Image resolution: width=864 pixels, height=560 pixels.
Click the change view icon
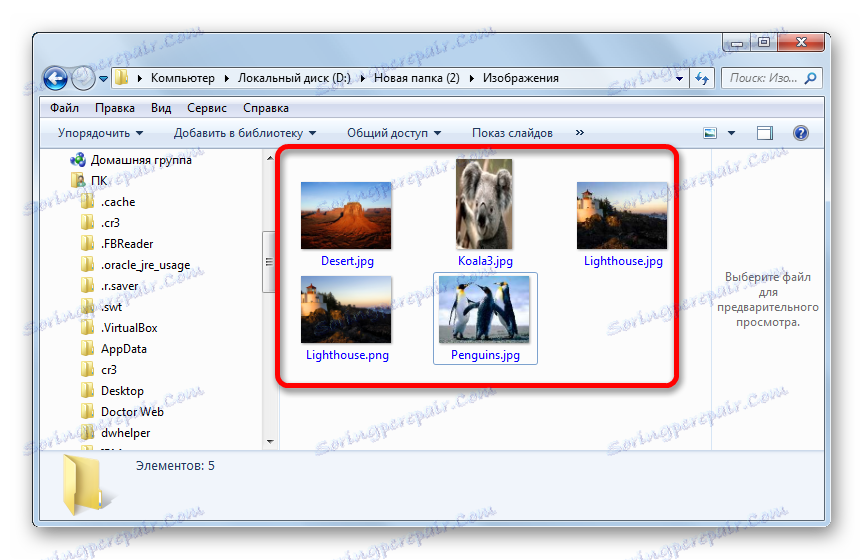710,133
